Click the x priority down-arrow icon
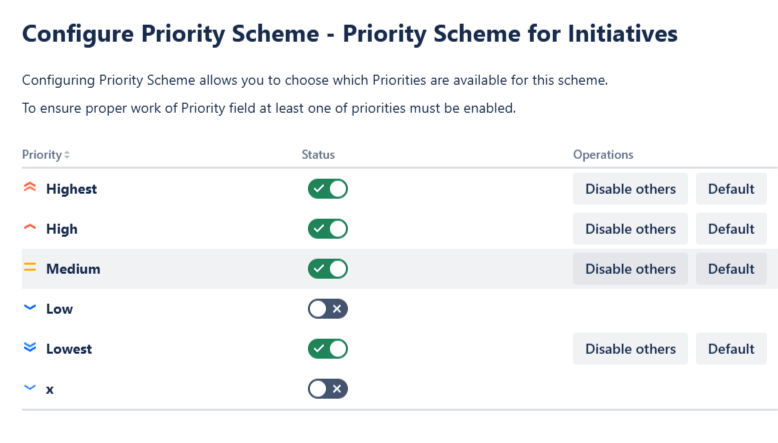Image resolution: width=778 pixels, height=443 pixels. click(30, 388)
